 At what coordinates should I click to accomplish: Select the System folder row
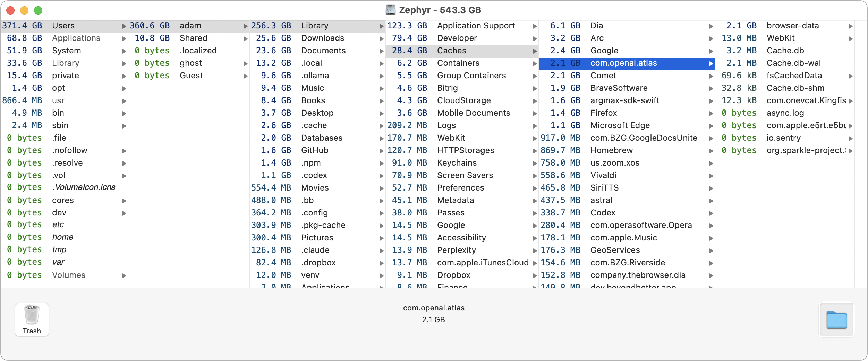64,51
